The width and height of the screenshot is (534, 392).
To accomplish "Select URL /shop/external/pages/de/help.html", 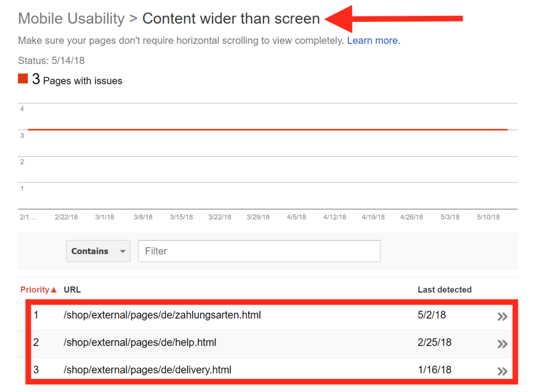I will (x=140, y=343).
